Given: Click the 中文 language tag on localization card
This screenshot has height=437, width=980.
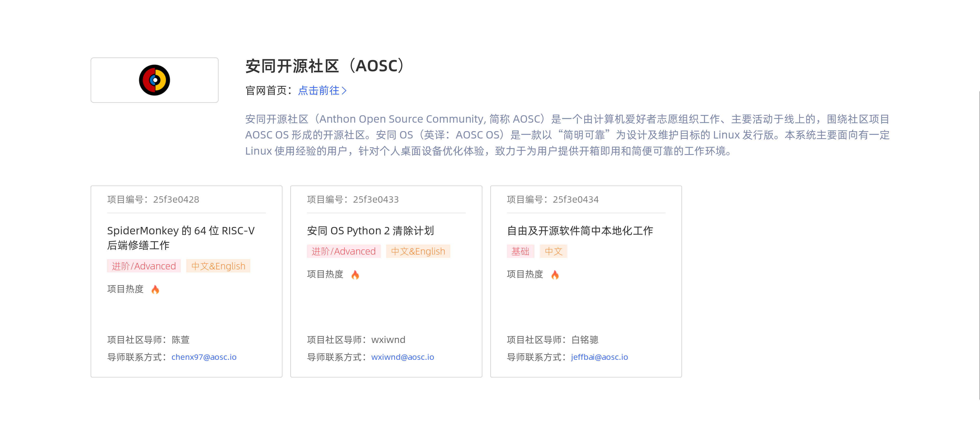Looking at the screenshot, I should click(x=553, y=251).
